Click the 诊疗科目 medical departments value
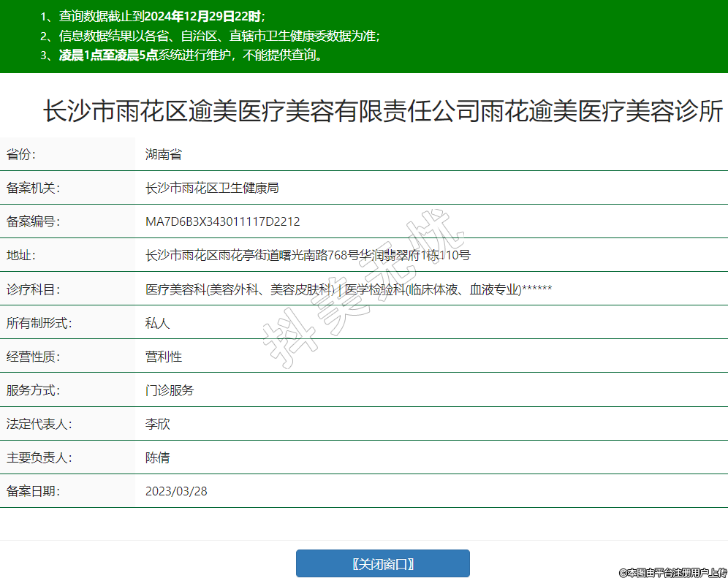The width and height of the screenshot is (728, 578). [x=349, y=289]
